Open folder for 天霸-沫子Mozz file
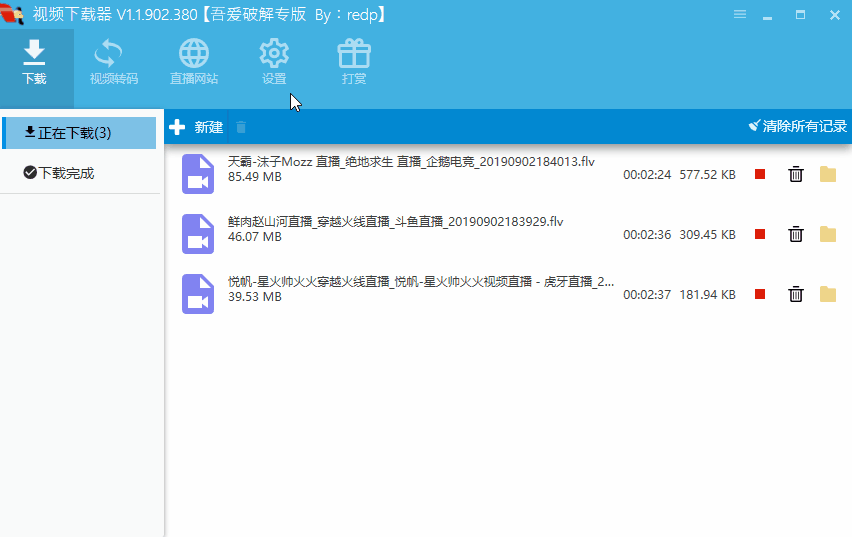This screenshot has width=852, height=537. point(828,174)
